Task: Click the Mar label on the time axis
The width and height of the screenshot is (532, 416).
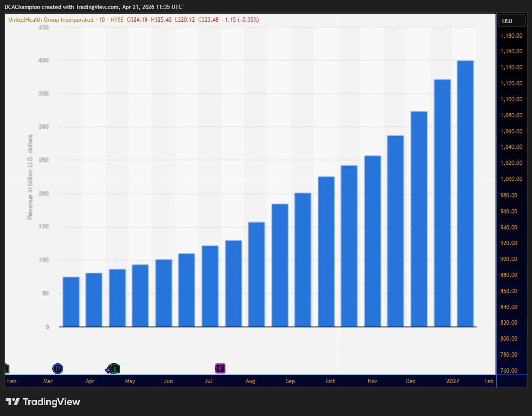Action: tap(48, 381)
